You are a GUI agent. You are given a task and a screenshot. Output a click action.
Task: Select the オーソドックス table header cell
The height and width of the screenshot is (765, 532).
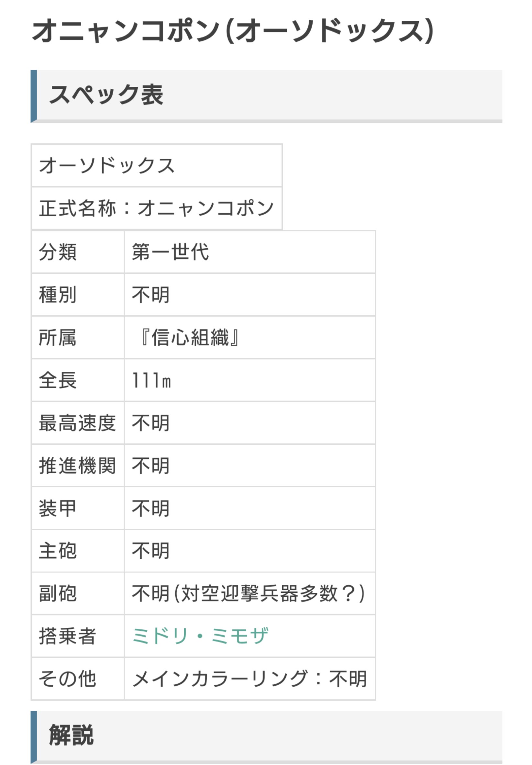coord(157,166)
